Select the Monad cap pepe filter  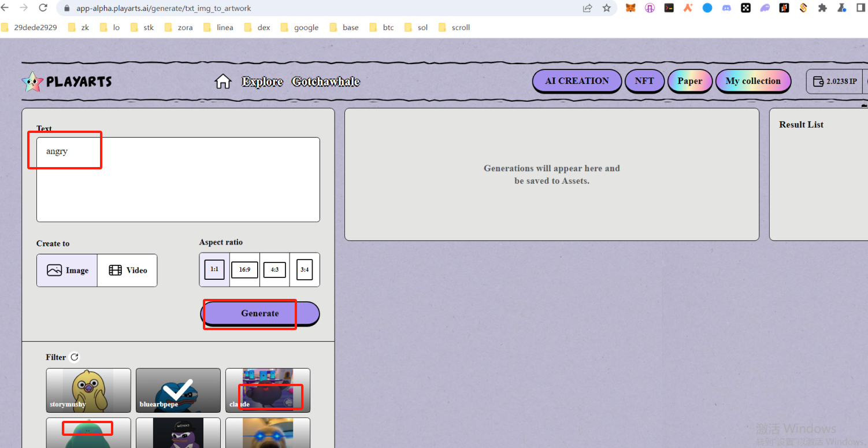pyautogui.click(x=178, y=433)
